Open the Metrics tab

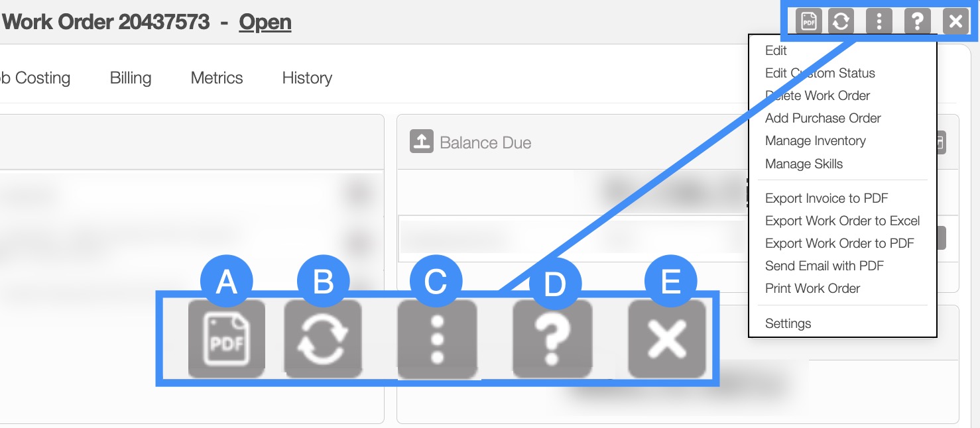click(217, 78)
